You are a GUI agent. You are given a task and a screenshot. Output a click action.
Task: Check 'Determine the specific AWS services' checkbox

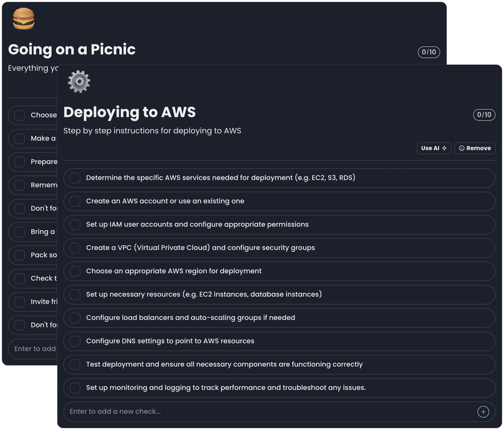tap(75, 178)
